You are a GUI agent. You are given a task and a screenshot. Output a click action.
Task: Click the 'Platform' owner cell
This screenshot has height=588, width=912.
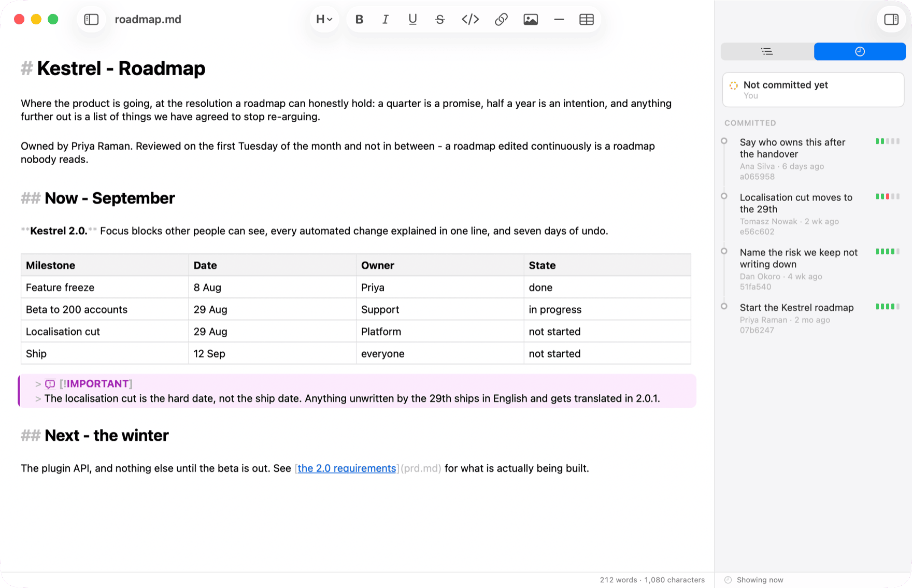pos(440,332)
